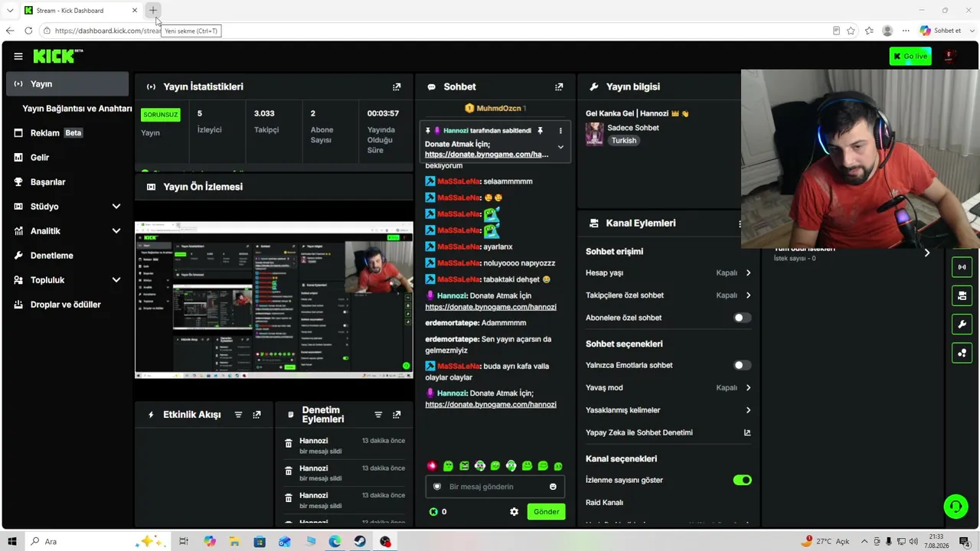This screenshot has width=980, height=551.
Task: Click the green Go live button
Action: coord(910,56)
